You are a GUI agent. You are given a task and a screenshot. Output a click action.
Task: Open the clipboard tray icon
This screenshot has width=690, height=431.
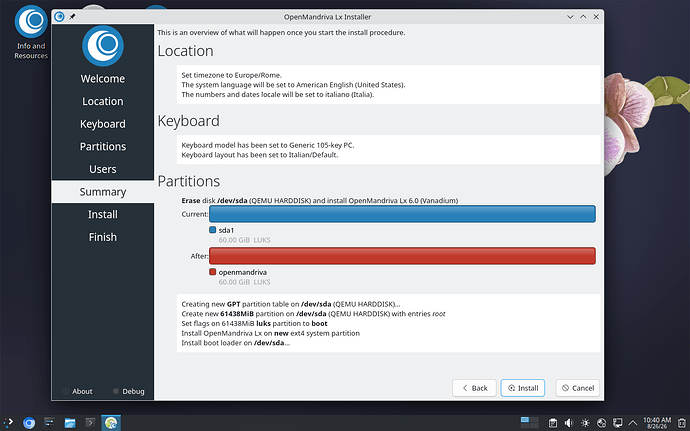(553, 423)
